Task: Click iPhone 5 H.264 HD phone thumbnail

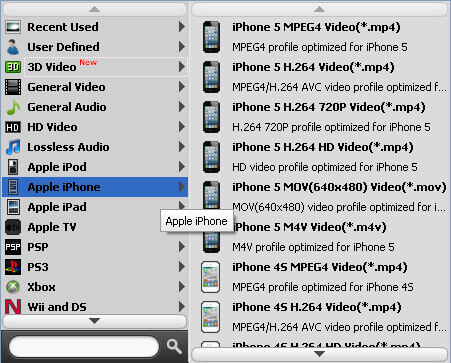Action: coord(211,157)
